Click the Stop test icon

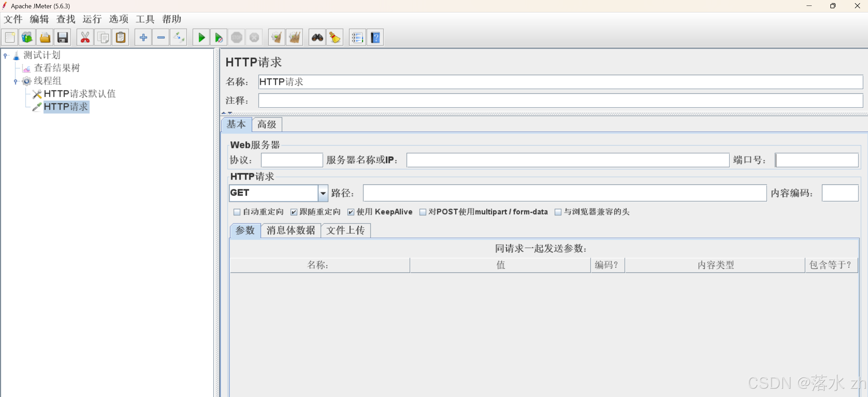tap(237, 37)
